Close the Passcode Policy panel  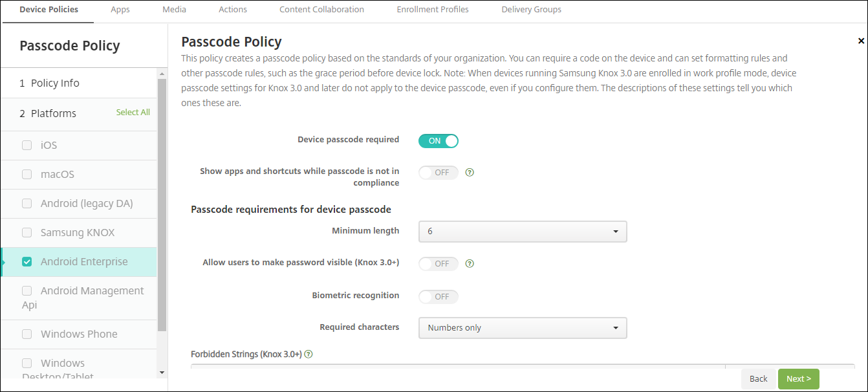point(861,41)
